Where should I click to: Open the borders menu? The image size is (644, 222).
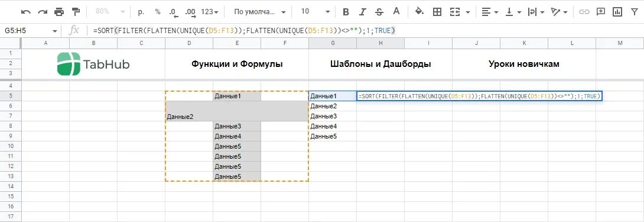437,11
